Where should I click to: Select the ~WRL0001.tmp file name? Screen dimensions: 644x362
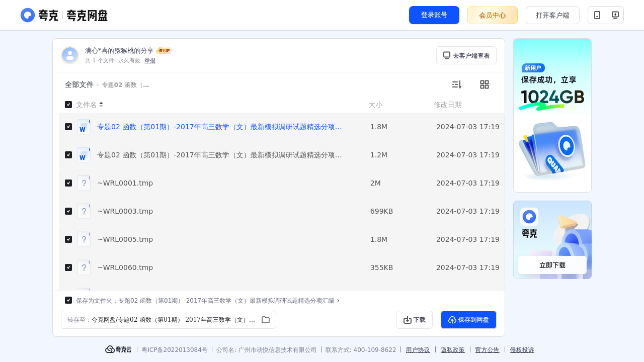(125, 183)
